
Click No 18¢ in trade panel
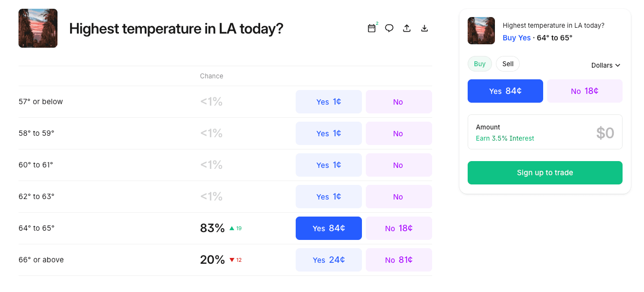click(x=585, y=91)
